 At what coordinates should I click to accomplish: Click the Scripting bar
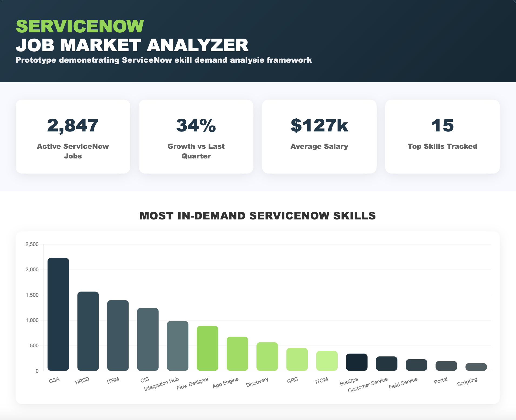tap(476, 367)
